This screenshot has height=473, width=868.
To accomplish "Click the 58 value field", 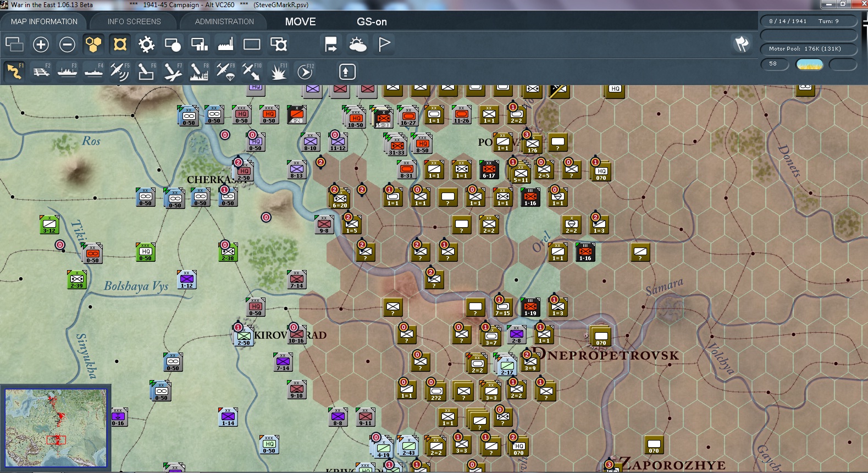I will [x=775, y=64].
